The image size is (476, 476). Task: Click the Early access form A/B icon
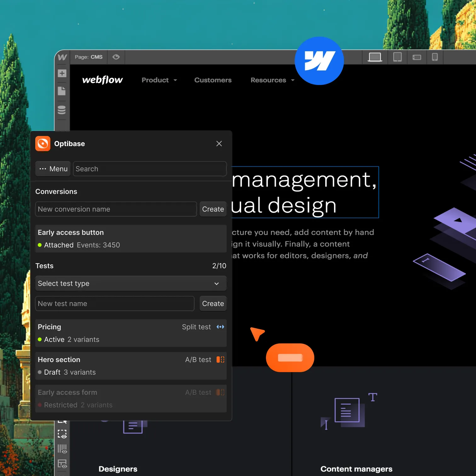point(220,392)
